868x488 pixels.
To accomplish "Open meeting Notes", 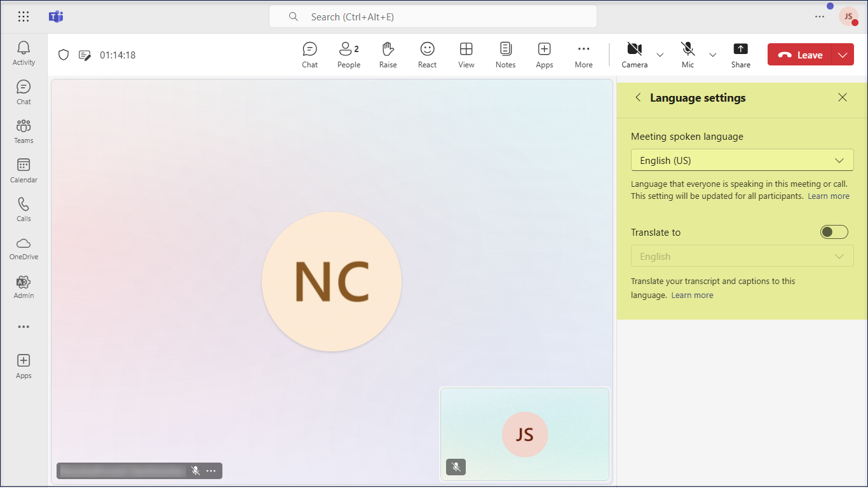I will tap(505, 55).
